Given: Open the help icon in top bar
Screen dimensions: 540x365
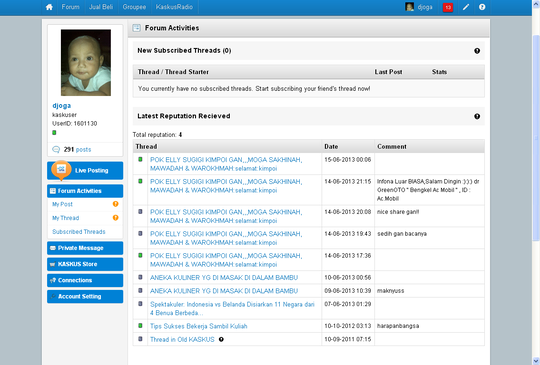Looking at the screenshot, I should point(482,7).
